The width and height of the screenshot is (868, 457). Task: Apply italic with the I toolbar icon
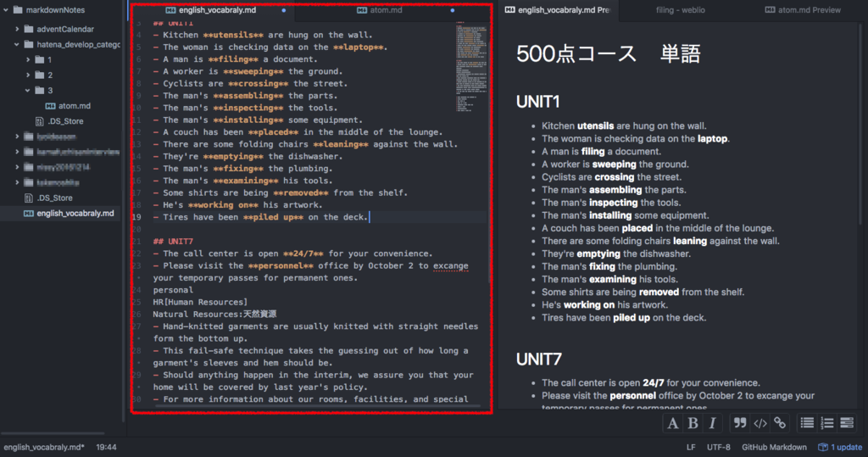pyautogui.click(x=712, y=423)
